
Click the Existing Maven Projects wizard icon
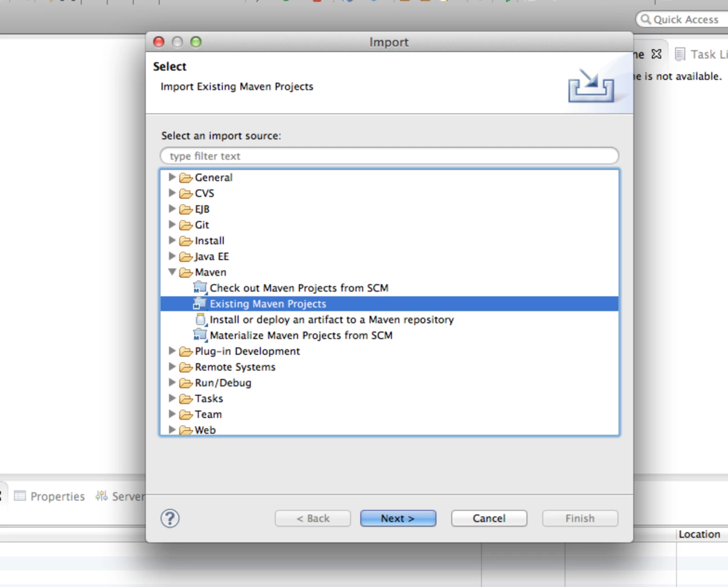(x=200, y=304)
